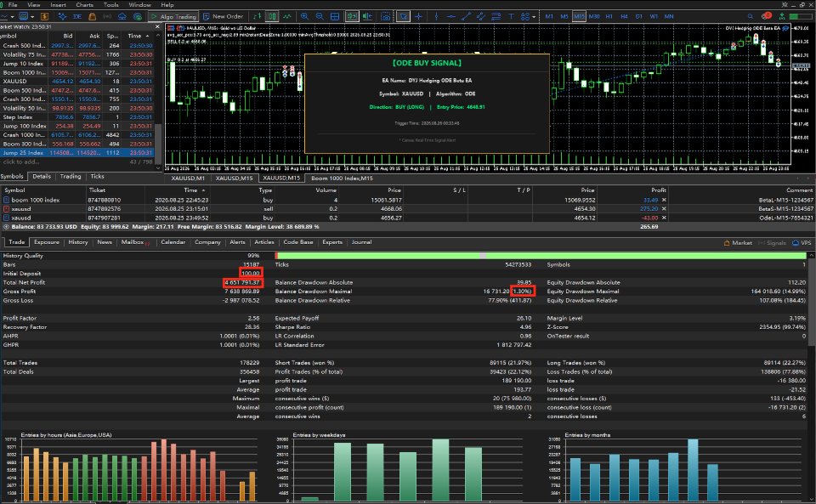Sort the trade table by Time column

pyautogui.click(x=190, y=190)
